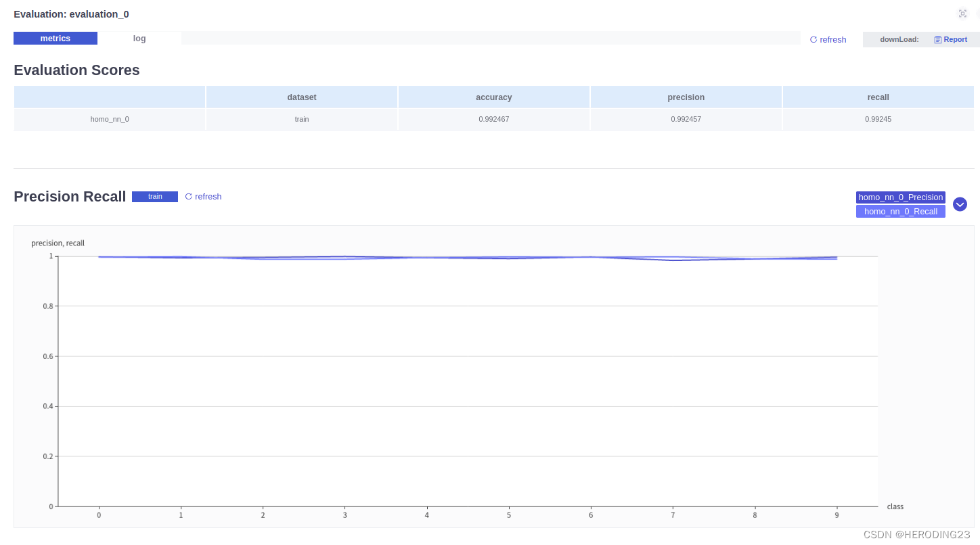Click the recall column header
Screen dimensions: 980x545
point(878,97)
